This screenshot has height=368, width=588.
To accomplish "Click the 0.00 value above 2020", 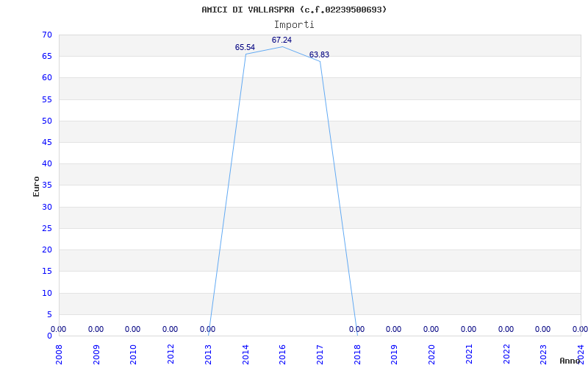I will (x=431, y=329).
